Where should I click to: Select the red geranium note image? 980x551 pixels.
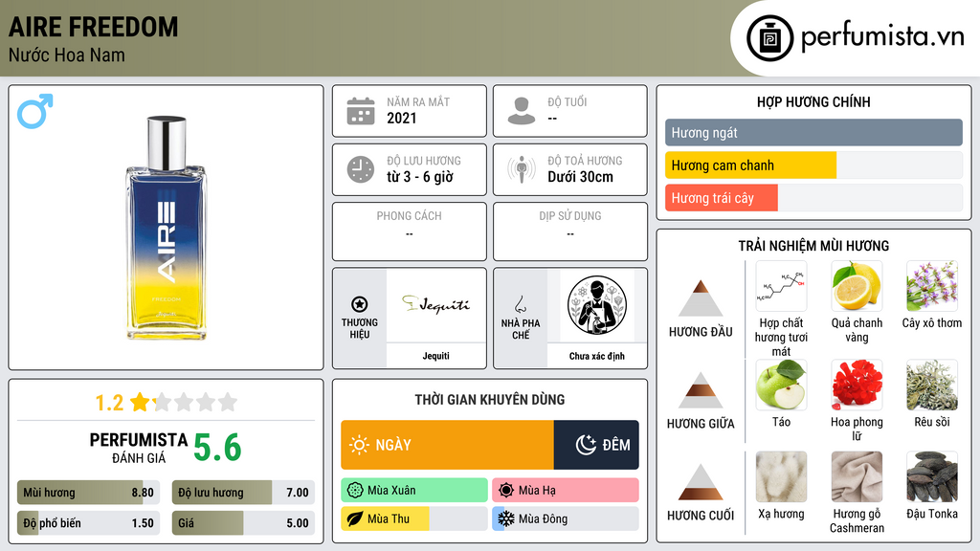[x=857, y=385]
